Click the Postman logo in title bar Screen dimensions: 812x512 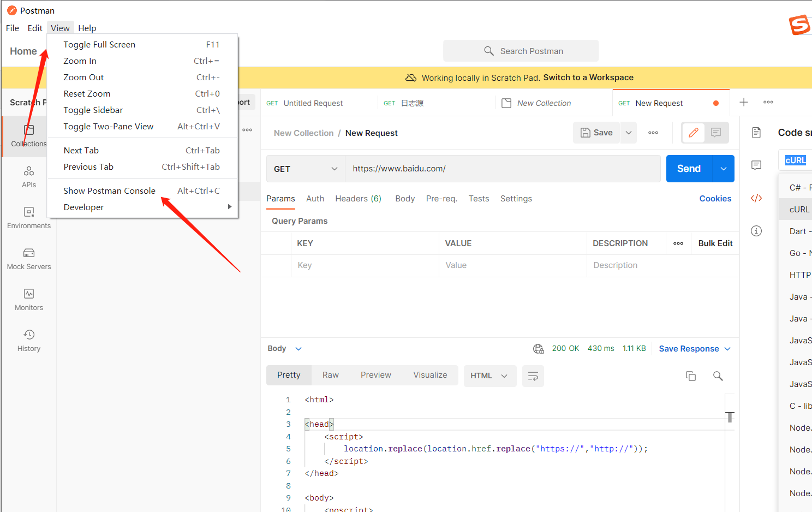pyautogui.click(x=11, y=10)
